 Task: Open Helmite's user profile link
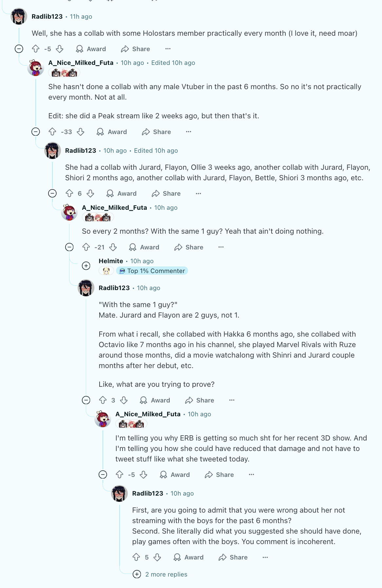(111, 261)
